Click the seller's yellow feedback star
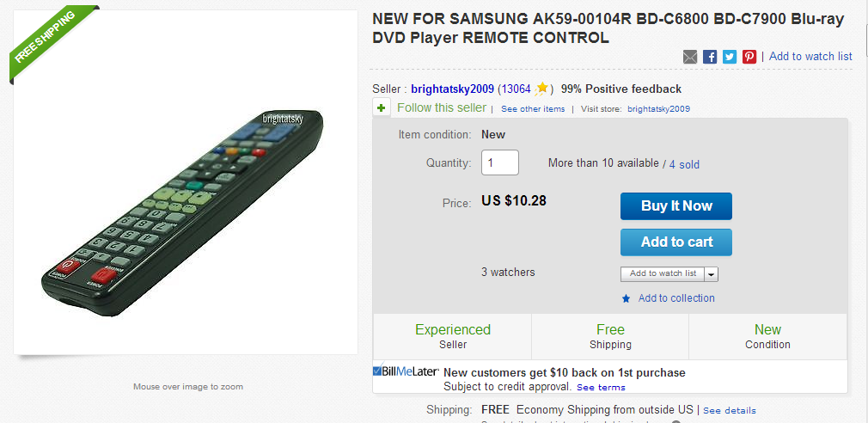This screenshot has height=423, width=868. point(542,89)
